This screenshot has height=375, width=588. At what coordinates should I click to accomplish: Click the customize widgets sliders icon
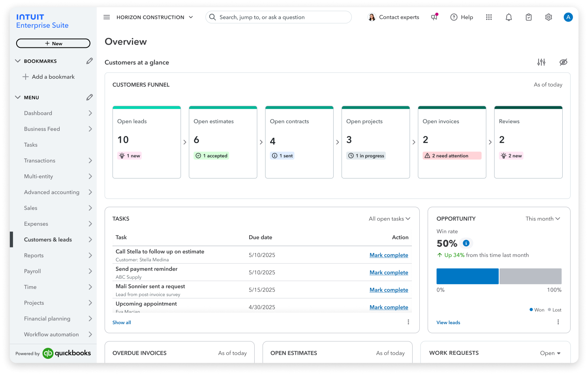click(541, 62)
